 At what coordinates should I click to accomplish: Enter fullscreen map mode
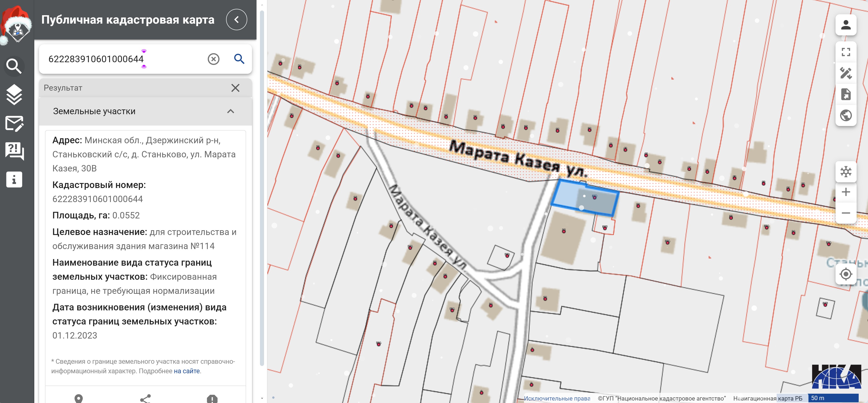point(846,52)
